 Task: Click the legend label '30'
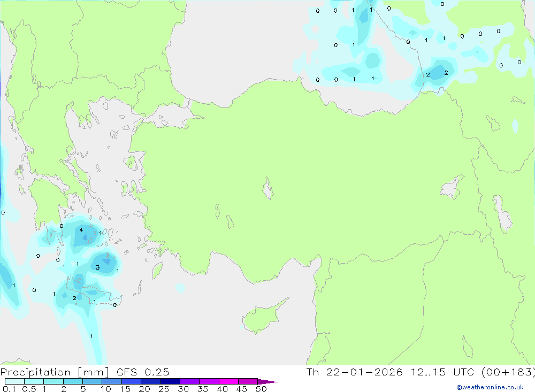coord(184,389)
